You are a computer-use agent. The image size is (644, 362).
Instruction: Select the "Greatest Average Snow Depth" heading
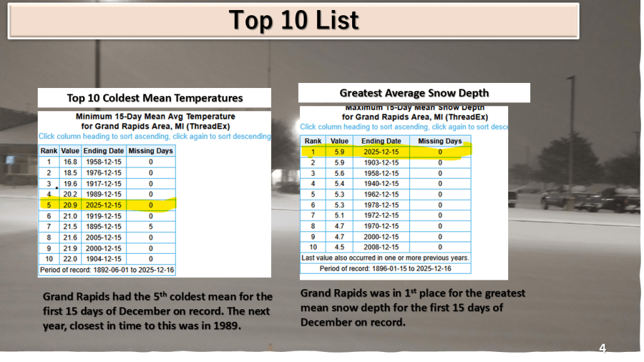click(414, 93)
